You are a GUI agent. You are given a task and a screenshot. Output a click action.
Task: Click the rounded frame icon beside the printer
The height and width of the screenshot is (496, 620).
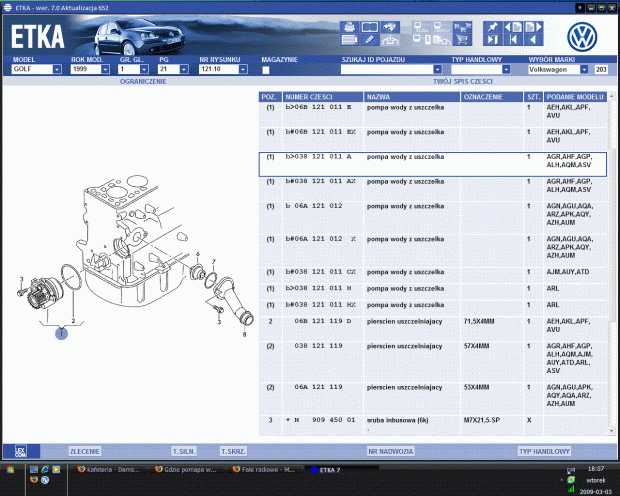pos(369,27)
